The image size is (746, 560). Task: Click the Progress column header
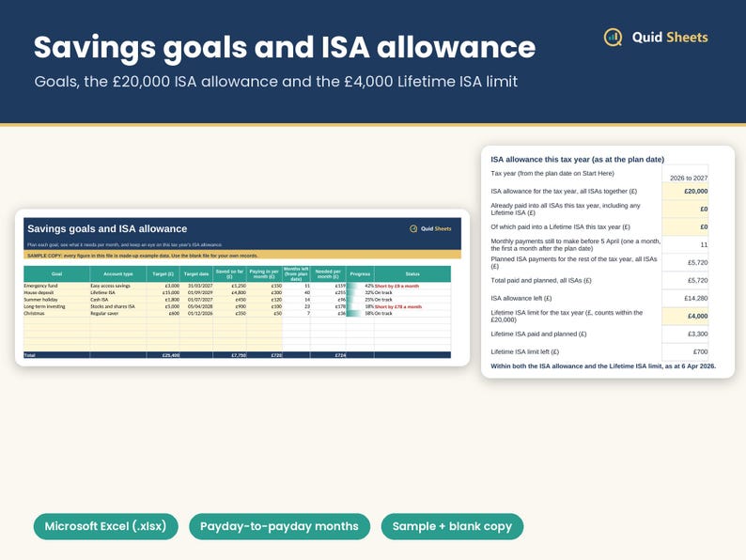coord(360,274)
